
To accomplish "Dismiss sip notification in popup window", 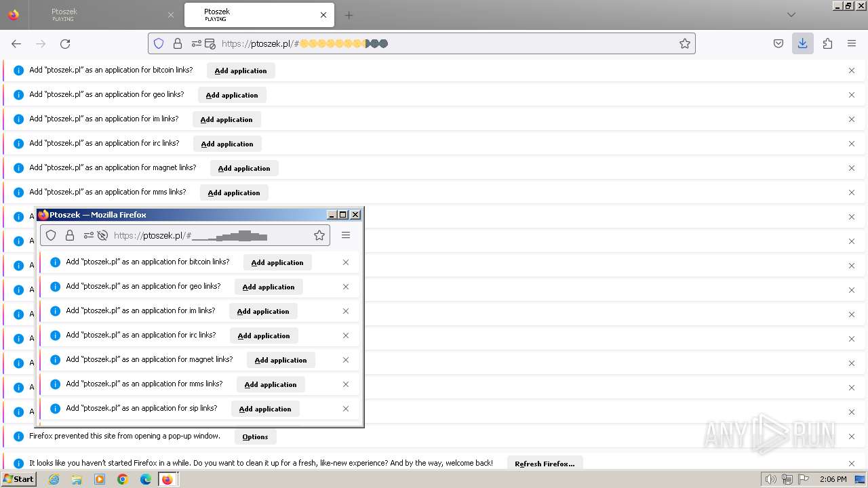I will (x=346, y=409).
